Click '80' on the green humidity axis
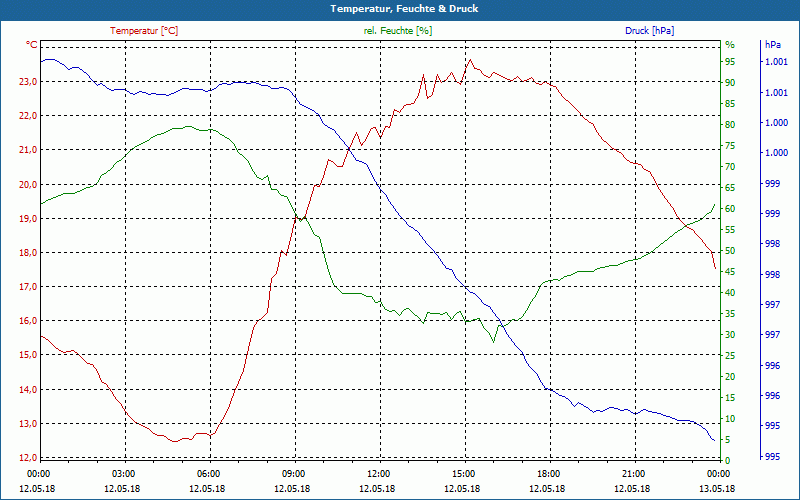The width and height of the screenshot is (800, 500). coord(730,124)
